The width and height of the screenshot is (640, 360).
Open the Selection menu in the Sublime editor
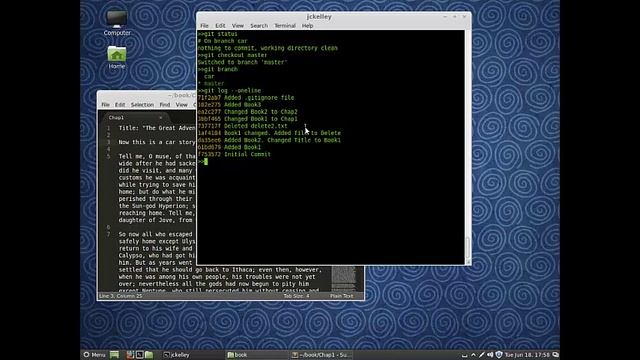click(x=142, y=104)
